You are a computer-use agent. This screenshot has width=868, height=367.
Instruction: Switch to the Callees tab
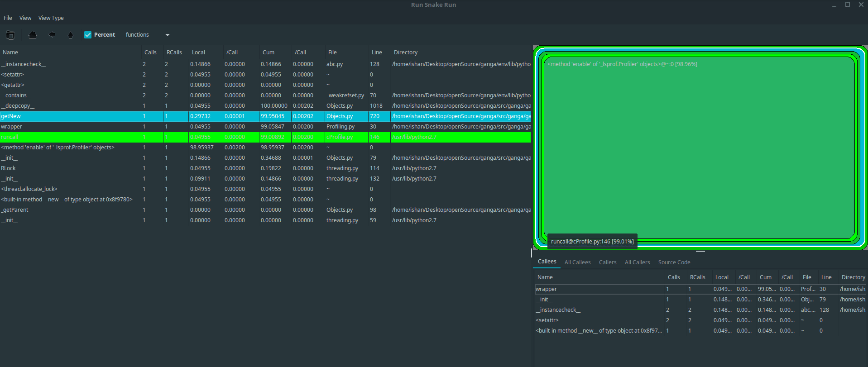pos(547,262)
